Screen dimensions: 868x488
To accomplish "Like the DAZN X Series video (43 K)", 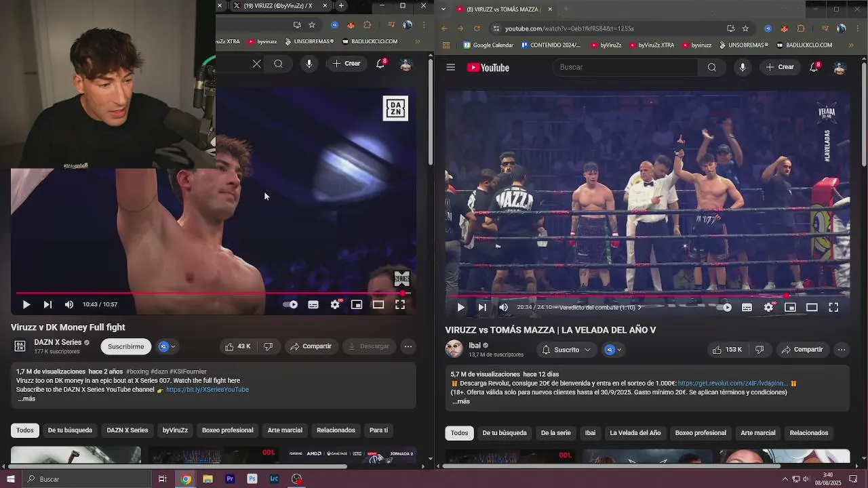I will pyautogui.click(x=237, y=346).
